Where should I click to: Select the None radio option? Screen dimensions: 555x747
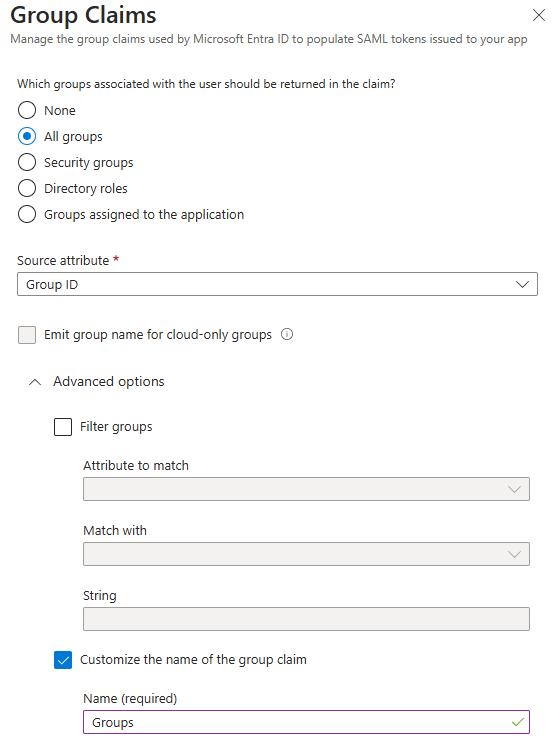27,110
